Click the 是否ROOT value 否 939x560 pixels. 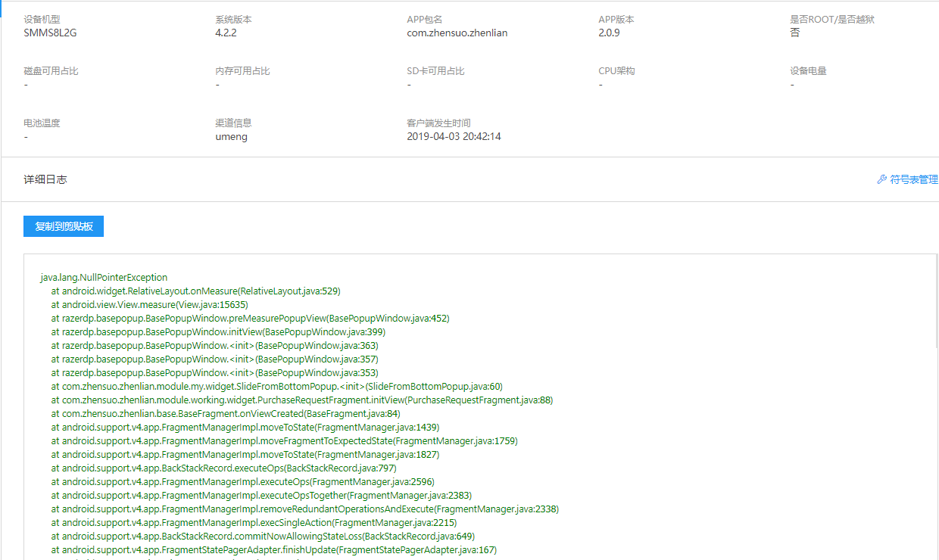(x=794, y=33)
